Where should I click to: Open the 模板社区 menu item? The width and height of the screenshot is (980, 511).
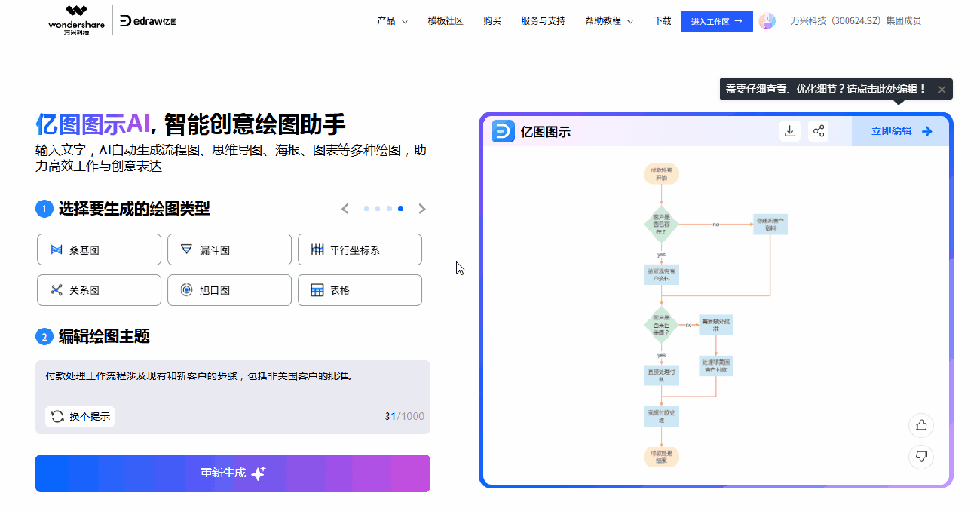point(445,21)
